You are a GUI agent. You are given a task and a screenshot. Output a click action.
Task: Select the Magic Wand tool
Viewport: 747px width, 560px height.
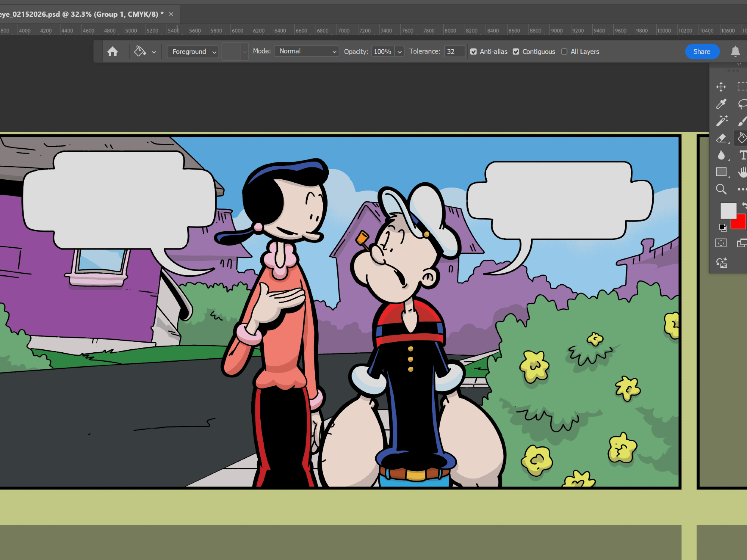722,121
